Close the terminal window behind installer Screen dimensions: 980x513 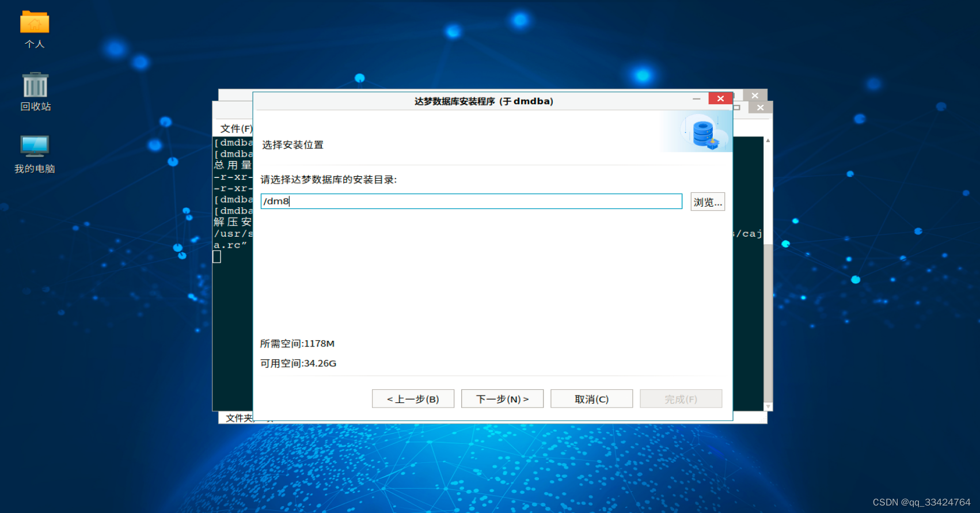pyautogui.click(x=761, y=108)
